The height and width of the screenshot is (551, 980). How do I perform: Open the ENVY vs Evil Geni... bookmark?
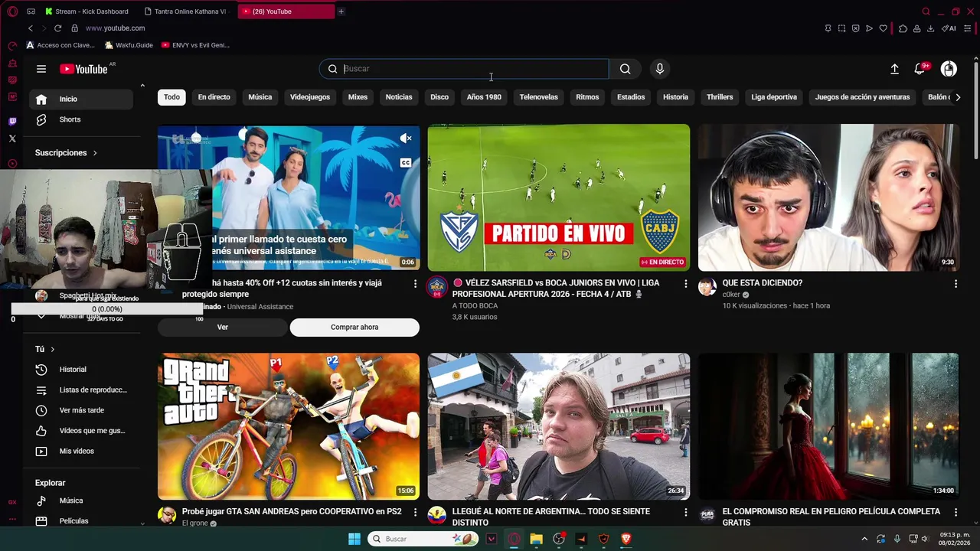click(x=195, y=45)
